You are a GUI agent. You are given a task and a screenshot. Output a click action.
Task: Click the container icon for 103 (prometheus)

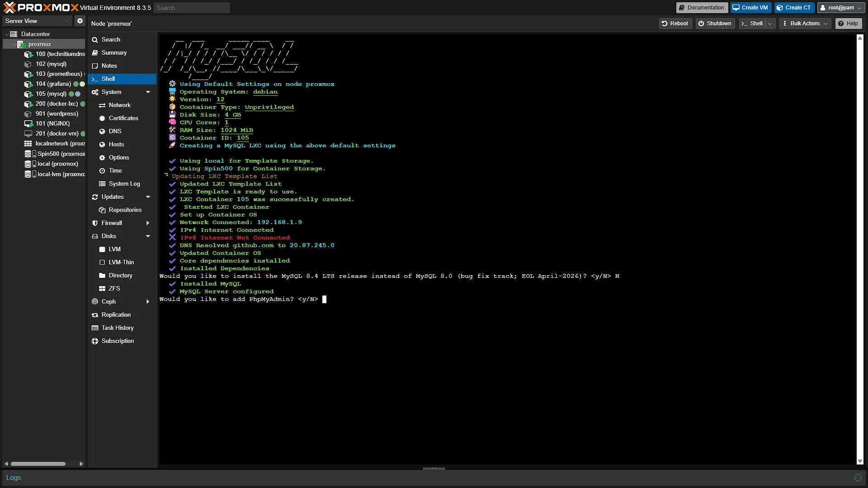click(28, 74)
